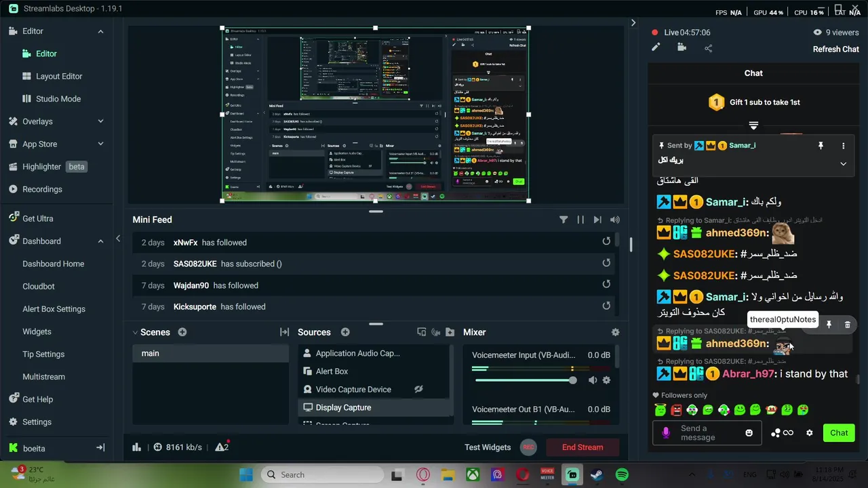Open pinned message options three-dot menu

[x=843, y=146]
